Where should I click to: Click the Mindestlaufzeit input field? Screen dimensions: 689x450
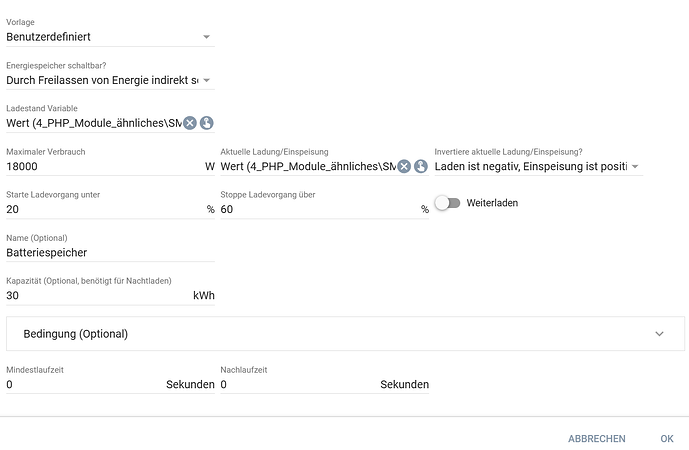pyautogui.click(x=80, y=385)
